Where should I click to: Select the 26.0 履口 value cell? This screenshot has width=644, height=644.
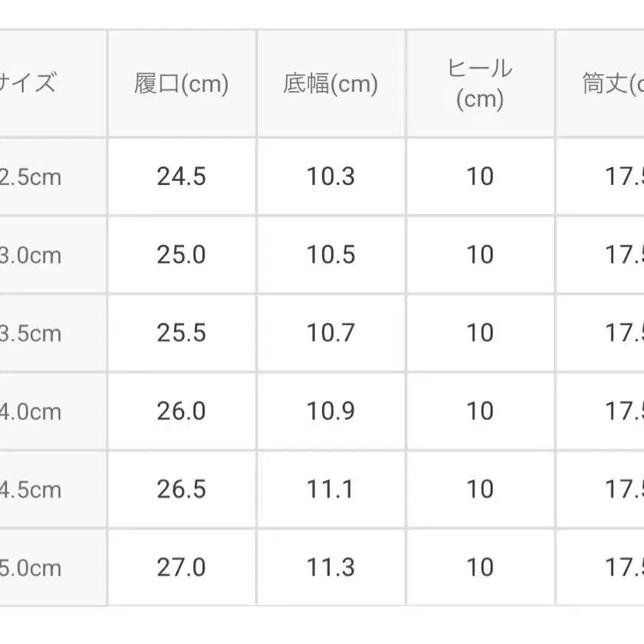point(182,411)
